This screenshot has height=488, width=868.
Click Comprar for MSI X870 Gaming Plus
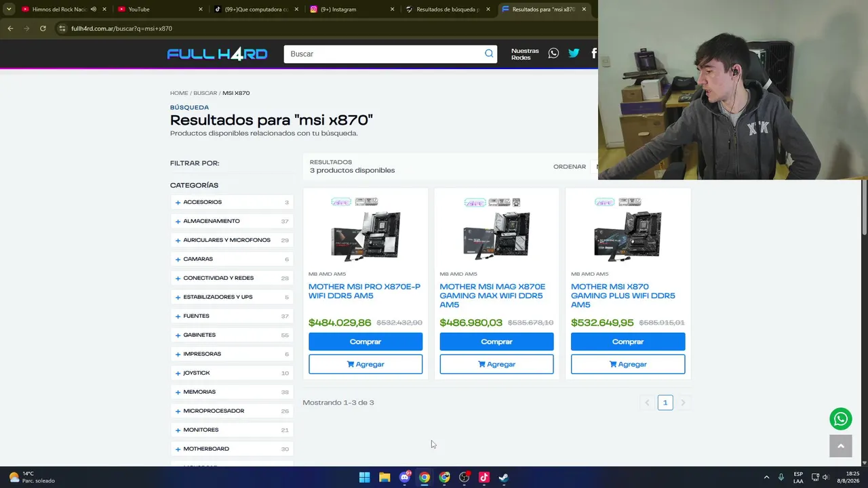pos(628,342)
